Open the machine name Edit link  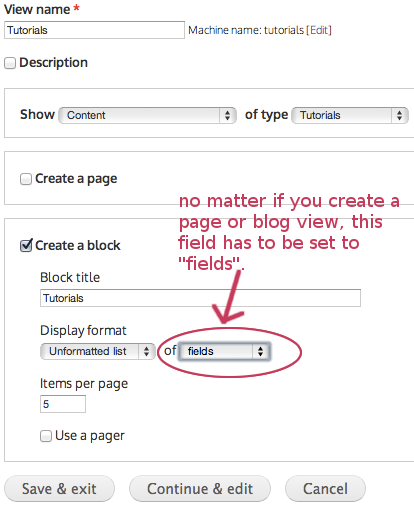(x=319, y=30)
